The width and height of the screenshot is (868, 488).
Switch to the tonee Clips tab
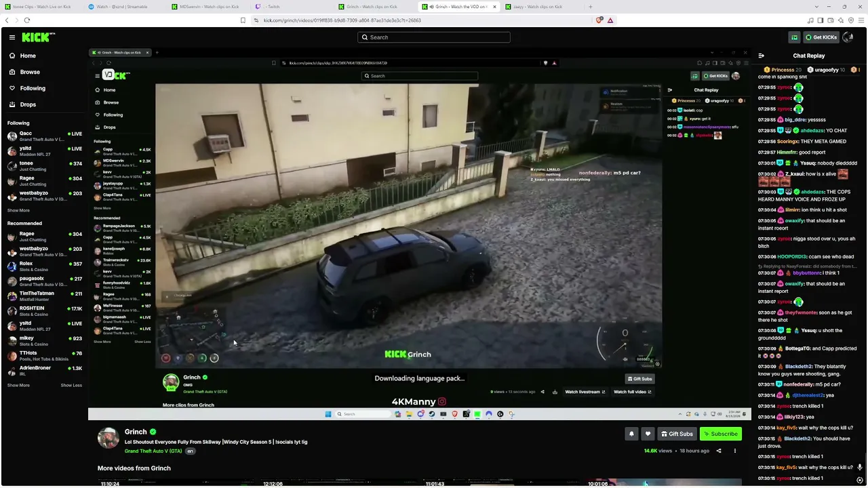point(41,7)
